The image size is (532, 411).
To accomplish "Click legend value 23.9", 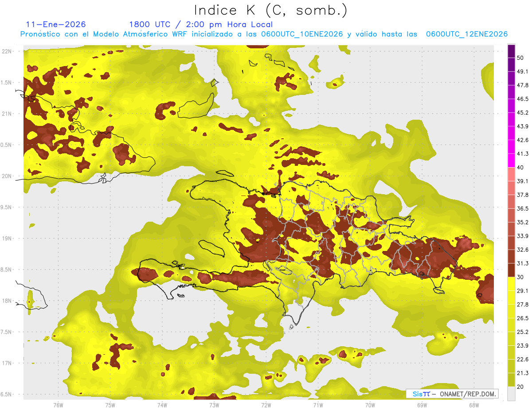I will [x=522, y=346].
